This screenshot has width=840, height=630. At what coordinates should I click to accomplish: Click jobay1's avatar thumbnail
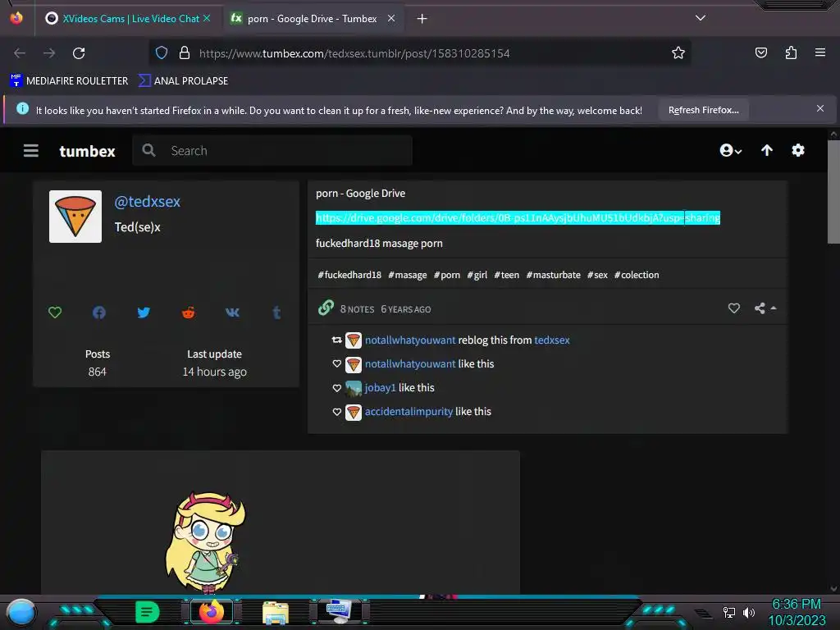click(x=353, y=388)
